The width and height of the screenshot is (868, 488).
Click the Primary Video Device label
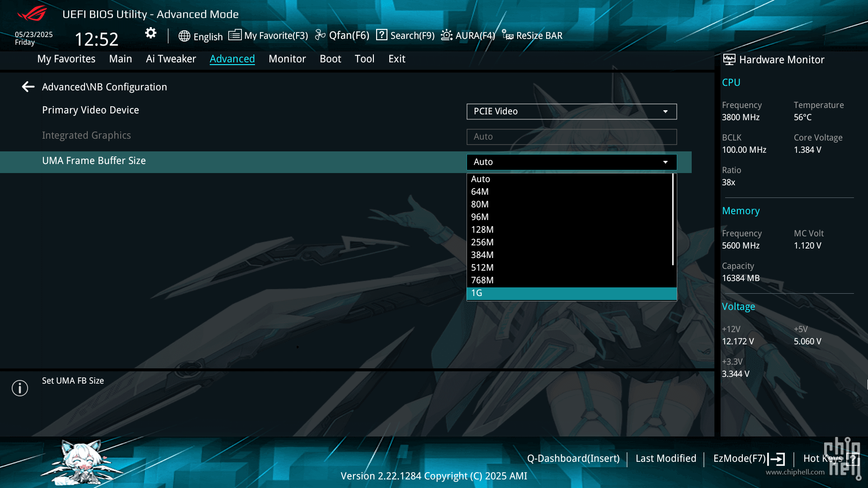pyautogui.click(x=90, y=110)
